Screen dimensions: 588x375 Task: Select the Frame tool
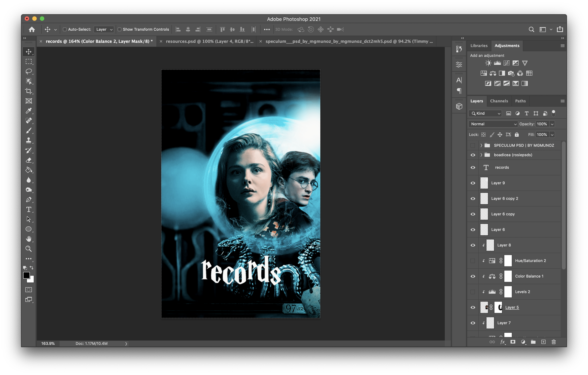tap(29, 101)
